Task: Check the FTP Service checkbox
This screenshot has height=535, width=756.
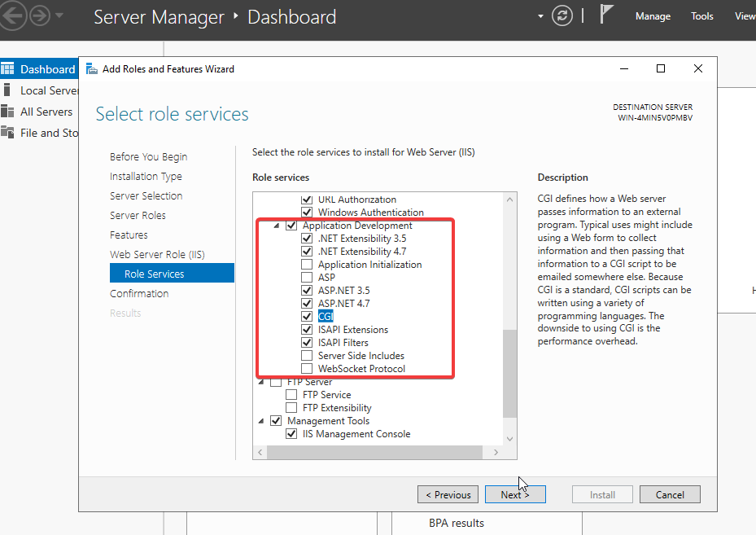Action: pyautogui.click(x=291, y=395)
